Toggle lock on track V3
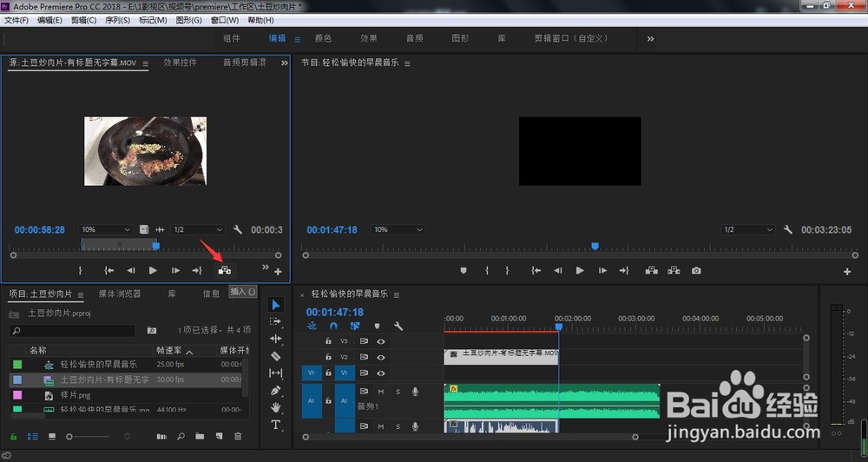The width and height of the screenshot is (868, 462). coord(328,341)
